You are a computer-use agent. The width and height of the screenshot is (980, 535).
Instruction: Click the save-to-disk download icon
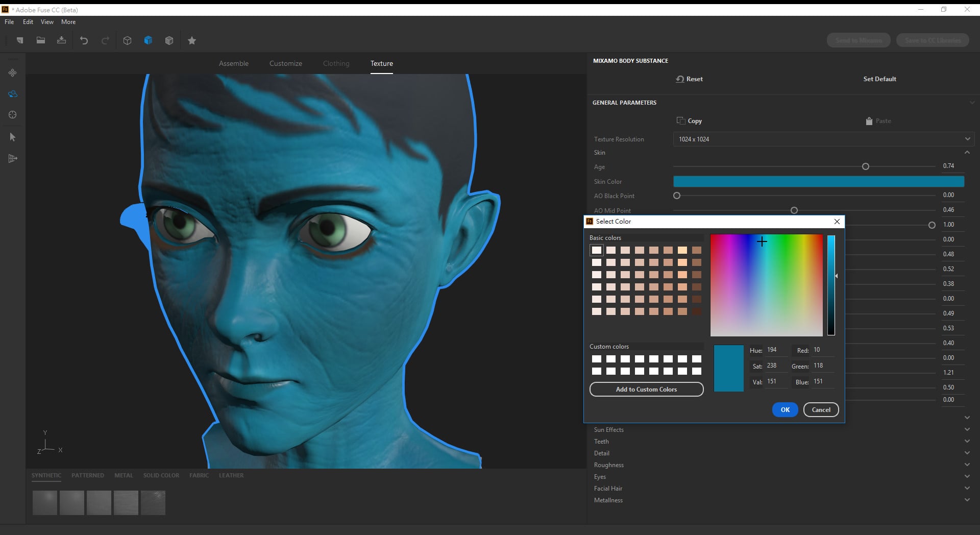(x=61, y=40)
